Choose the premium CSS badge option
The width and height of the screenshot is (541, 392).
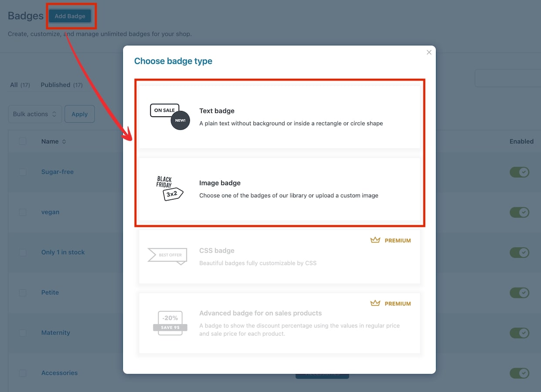click(x=280, y=257)
